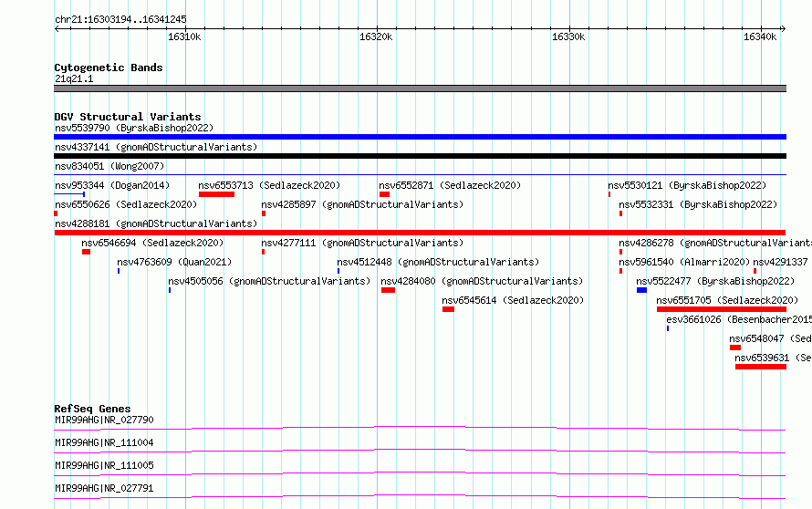
Task: Select the red nsv4284080 variant bar
Action: point(389,290)
